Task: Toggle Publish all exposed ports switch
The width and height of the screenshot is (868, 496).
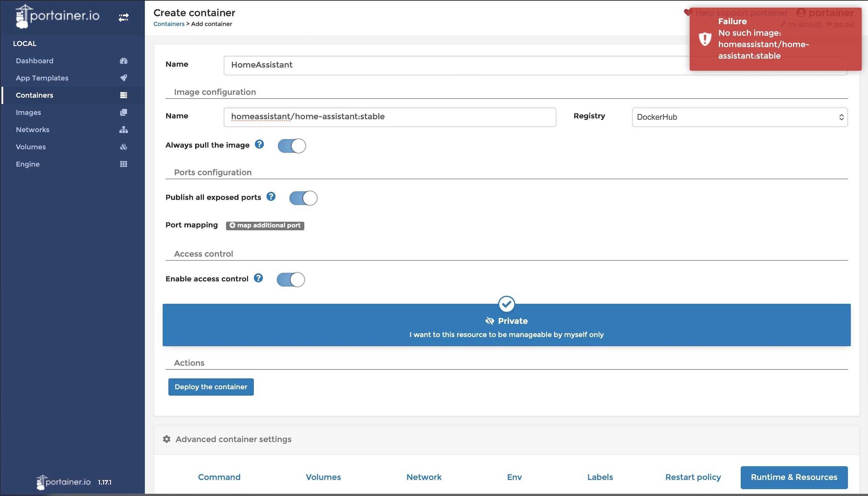Action: (x=303, y=198)
